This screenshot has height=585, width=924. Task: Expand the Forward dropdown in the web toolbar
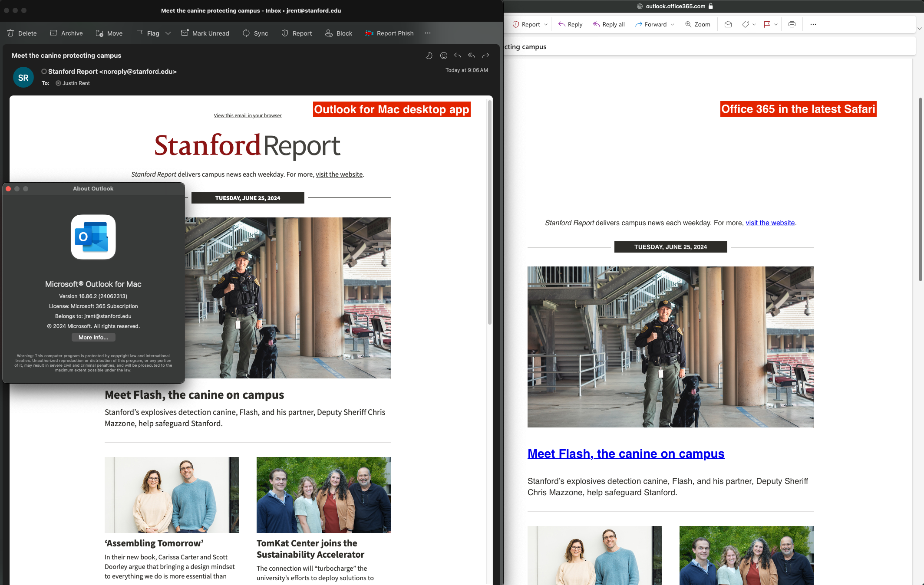(673, 24)
